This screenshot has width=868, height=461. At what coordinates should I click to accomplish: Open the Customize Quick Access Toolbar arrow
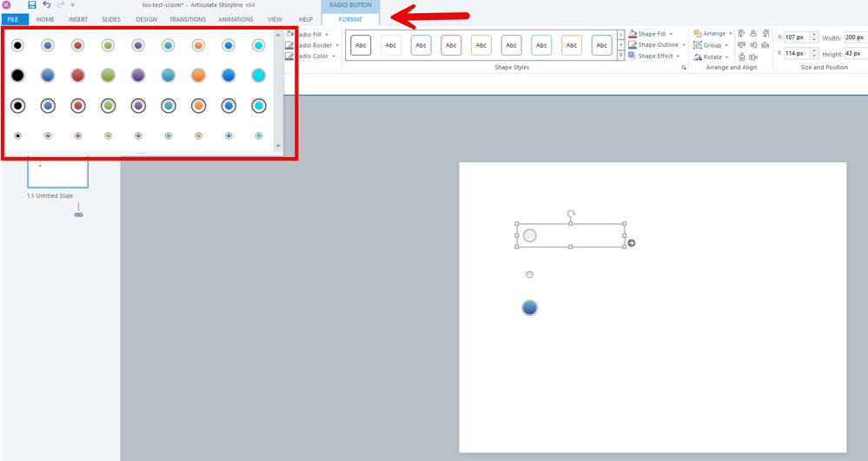[x=72, y=5]
